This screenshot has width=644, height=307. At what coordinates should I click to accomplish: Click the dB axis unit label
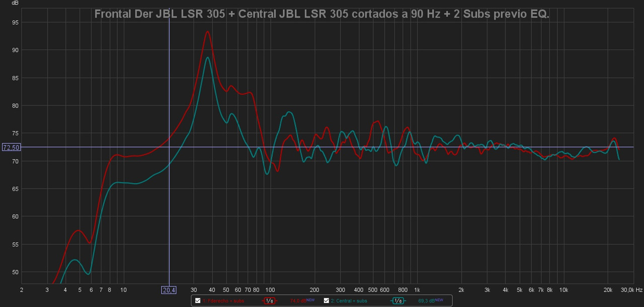[x=15, y=3]
